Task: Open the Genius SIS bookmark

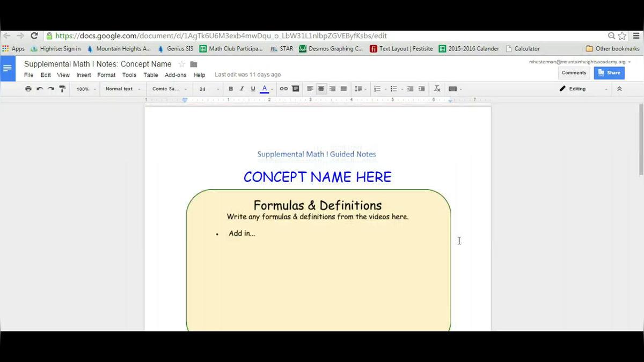Action: pyautogui.click(x=175, y=48)
